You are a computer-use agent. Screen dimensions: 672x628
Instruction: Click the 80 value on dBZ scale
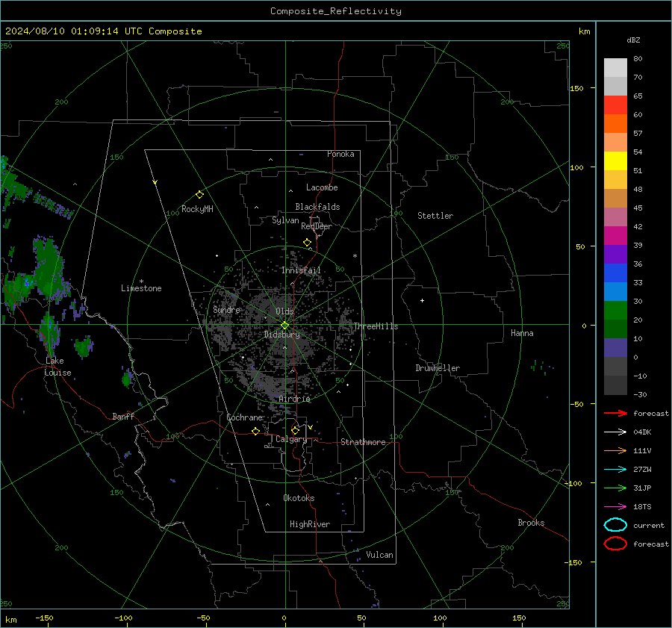coord(638,59)
